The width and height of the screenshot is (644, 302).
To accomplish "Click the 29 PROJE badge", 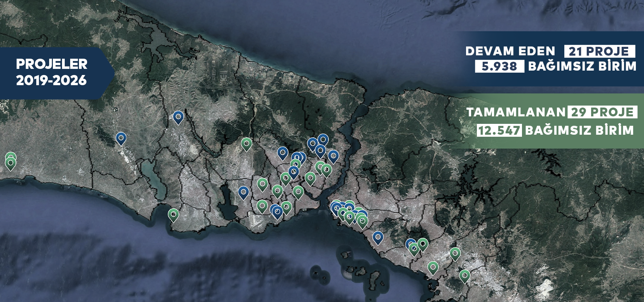I will point(602,112).
